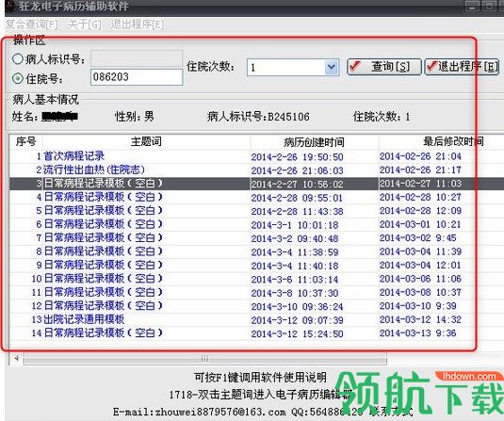Click creation time 2014-3-1 10:01:18
Viewport: 504px width, 421px height.
click(295, 225)
